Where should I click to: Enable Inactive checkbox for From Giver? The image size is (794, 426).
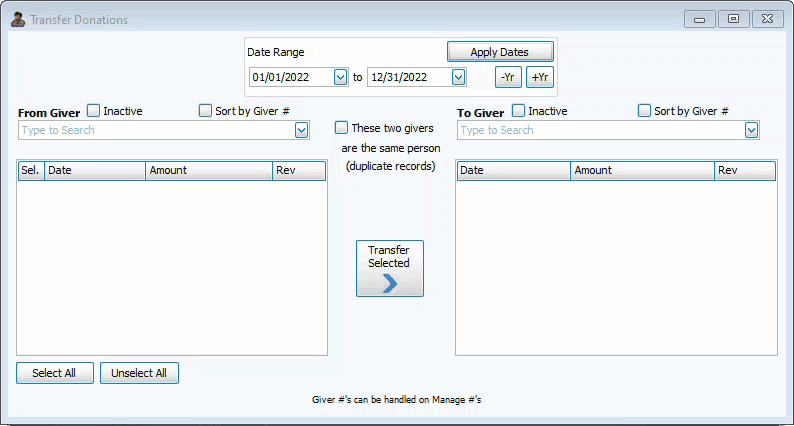(x=94, y=111)
